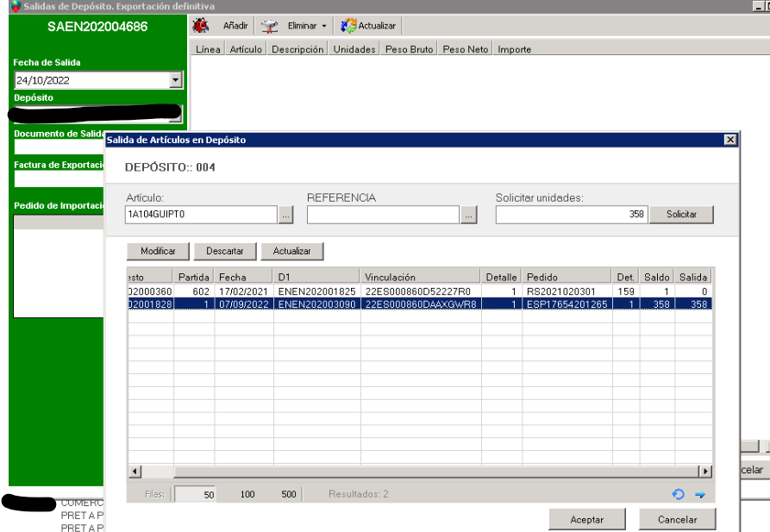Set rows per page to 50

(209, 495)
